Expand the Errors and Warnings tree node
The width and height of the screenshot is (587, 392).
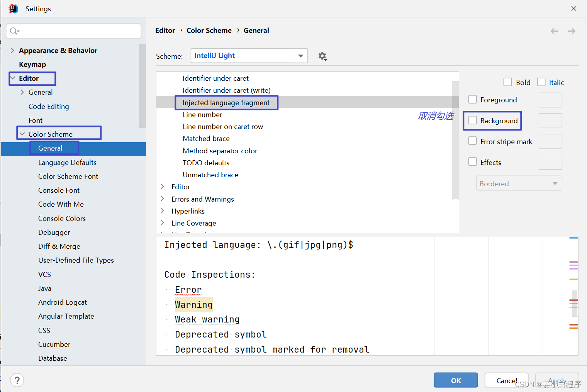click(163, 199)
